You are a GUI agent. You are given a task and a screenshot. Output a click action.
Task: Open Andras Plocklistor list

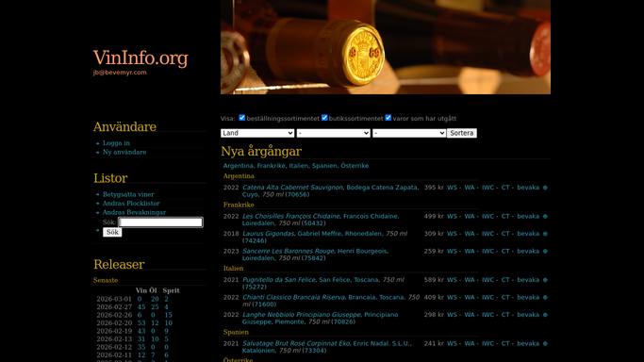pos(131,204)
